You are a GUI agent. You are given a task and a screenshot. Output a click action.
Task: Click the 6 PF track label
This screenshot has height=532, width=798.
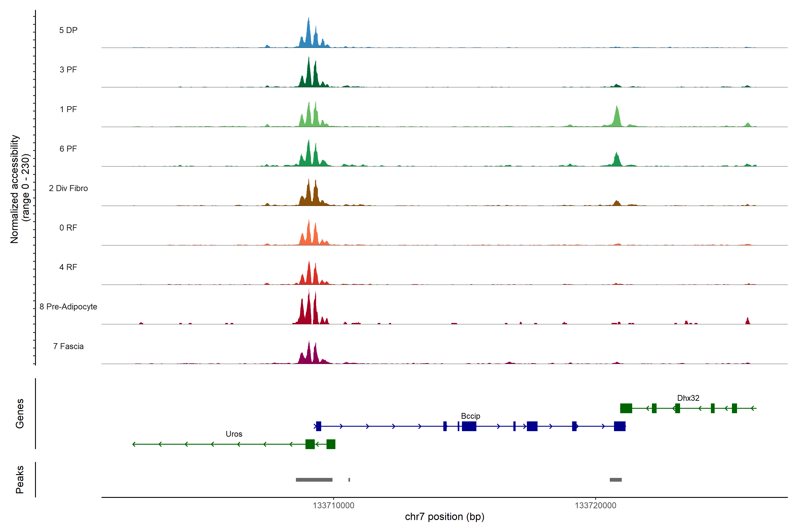click(68, 149)
